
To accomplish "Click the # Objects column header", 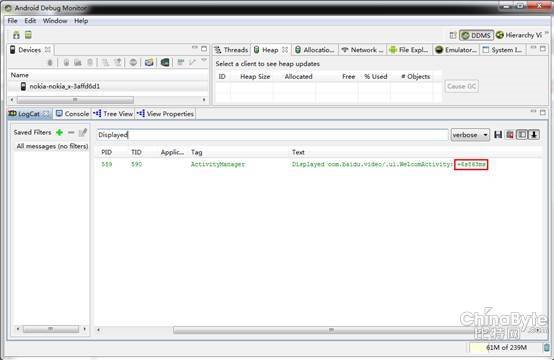I will [416, 77].
